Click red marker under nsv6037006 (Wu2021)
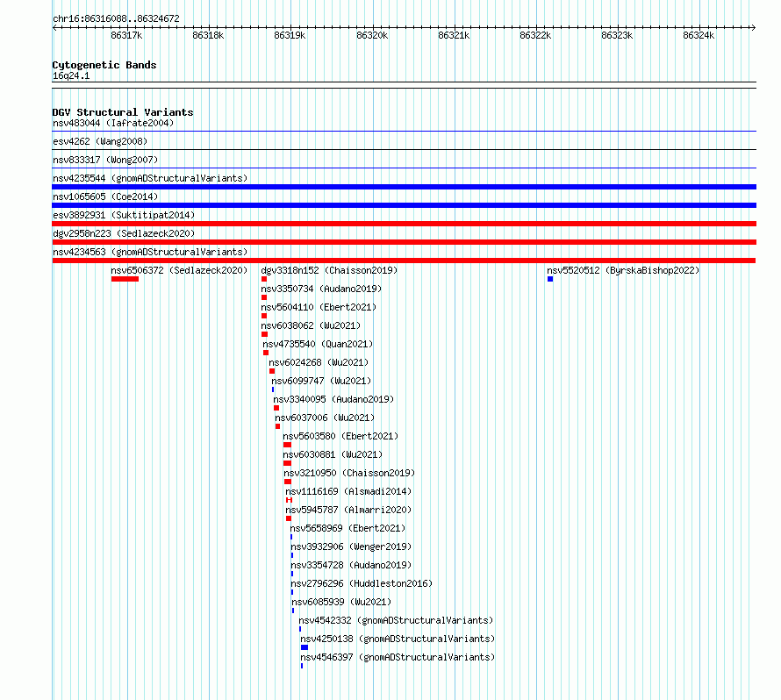This screenshot has height=700, width=781. (277, 426)
